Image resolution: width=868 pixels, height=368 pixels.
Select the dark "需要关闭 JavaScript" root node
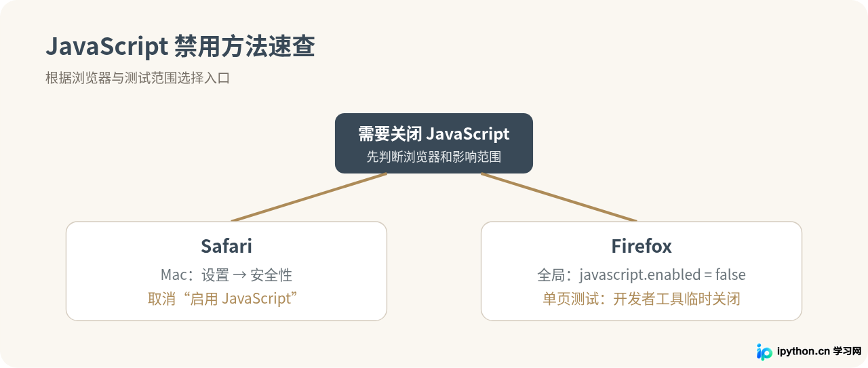click(434, 143)
